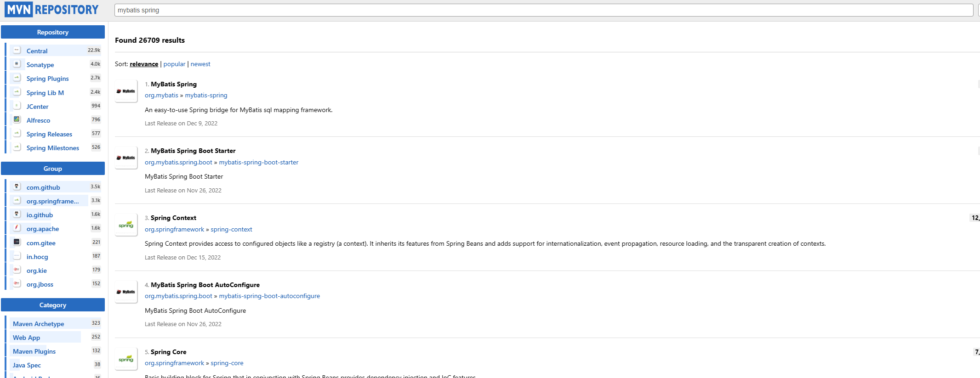Filter by Sonatype repository link
This screenshot has height=378, width=980.
coord(40,65)
